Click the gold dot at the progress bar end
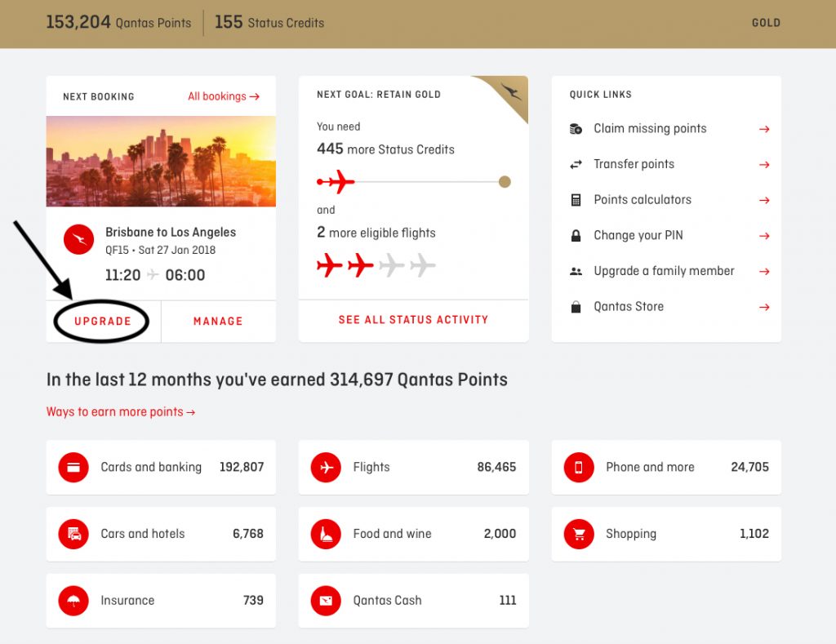The height and width of the screenshot is (644, 836). pos(505,182)
